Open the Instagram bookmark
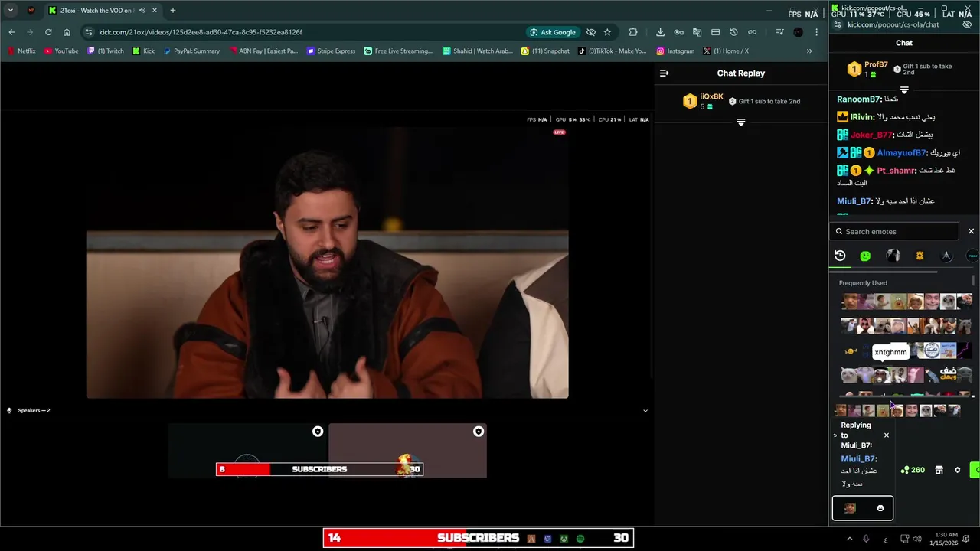The height and width of the screenshot is (551, 980). (x=675, y=51)
